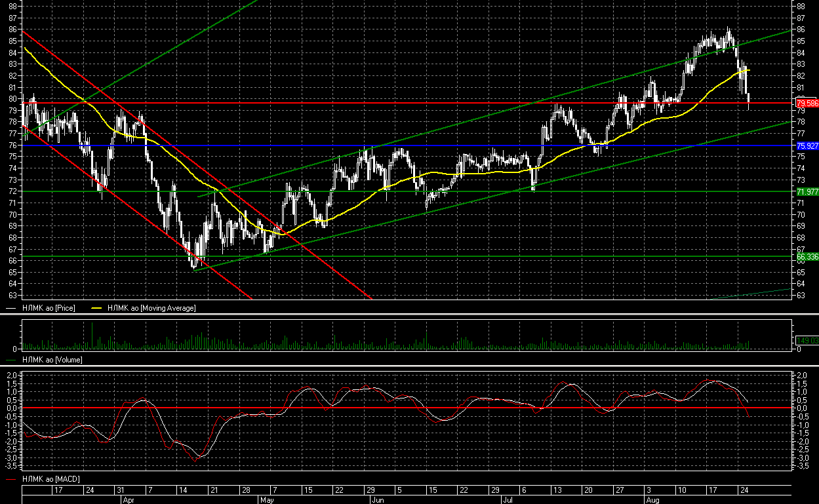Viewport: 819px width, 504px height.
Task: Select the blue 75.927 price level label
Action: [807, 145]
